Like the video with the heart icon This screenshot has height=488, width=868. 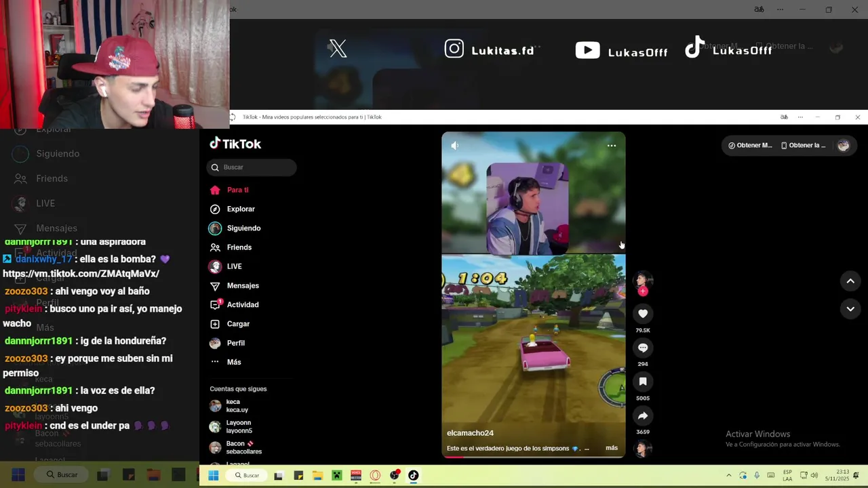(x=643, y=313)
